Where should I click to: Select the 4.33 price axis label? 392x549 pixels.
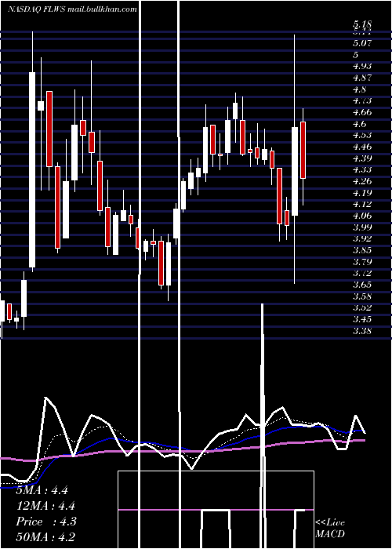[x=362, y=170]
